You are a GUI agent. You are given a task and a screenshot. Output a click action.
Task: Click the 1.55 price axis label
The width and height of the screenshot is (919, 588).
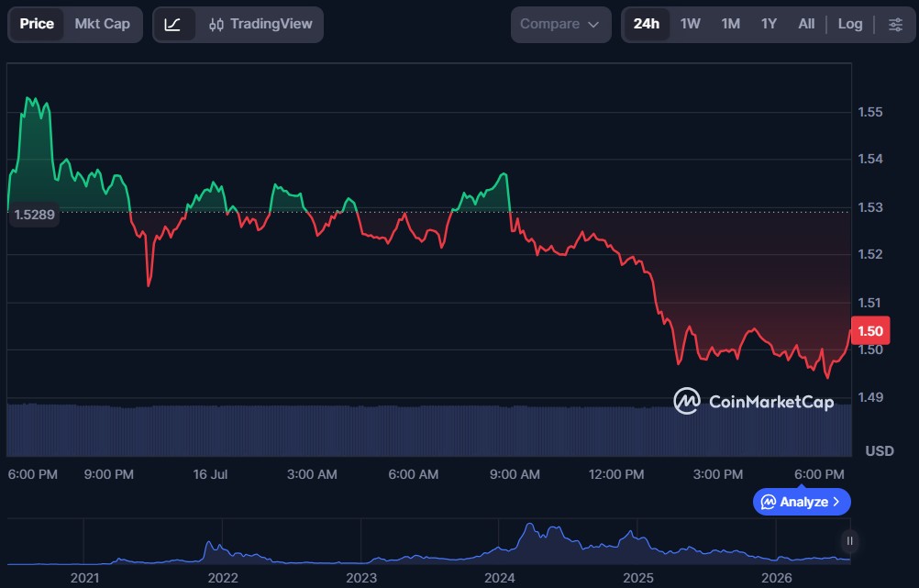[x=869, y=112]
